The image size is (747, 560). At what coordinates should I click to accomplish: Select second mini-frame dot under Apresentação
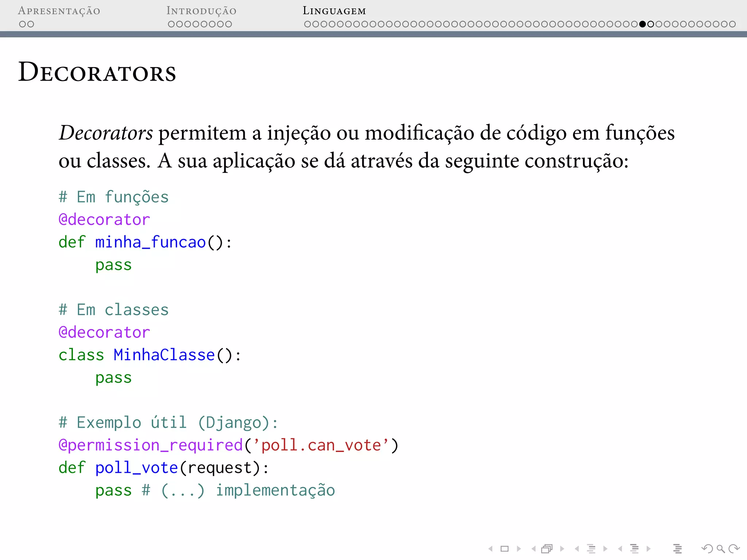[31, 24]
